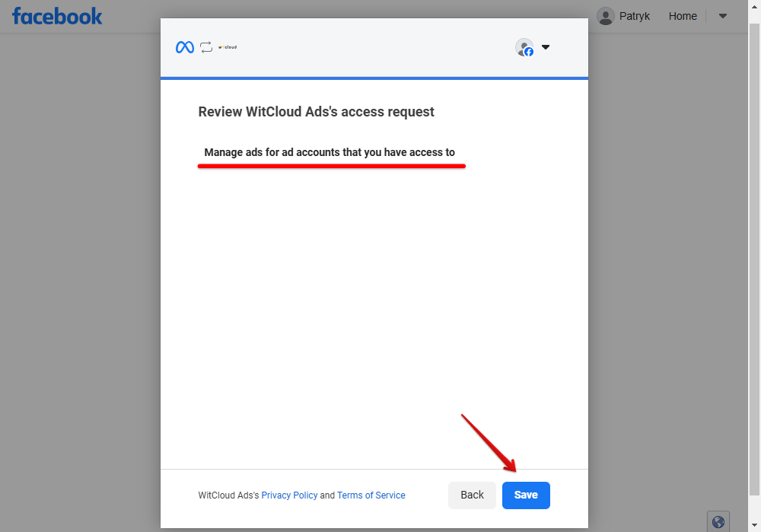Open the Home link
This screenshot has height=532, width=761.
coord(683,16)
